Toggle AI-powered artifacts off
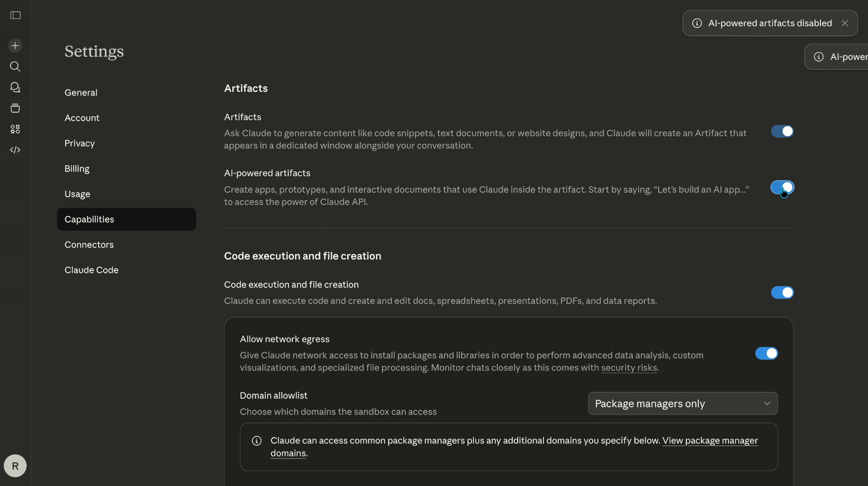This screenshot has height=486, width=868. [782, 188]
